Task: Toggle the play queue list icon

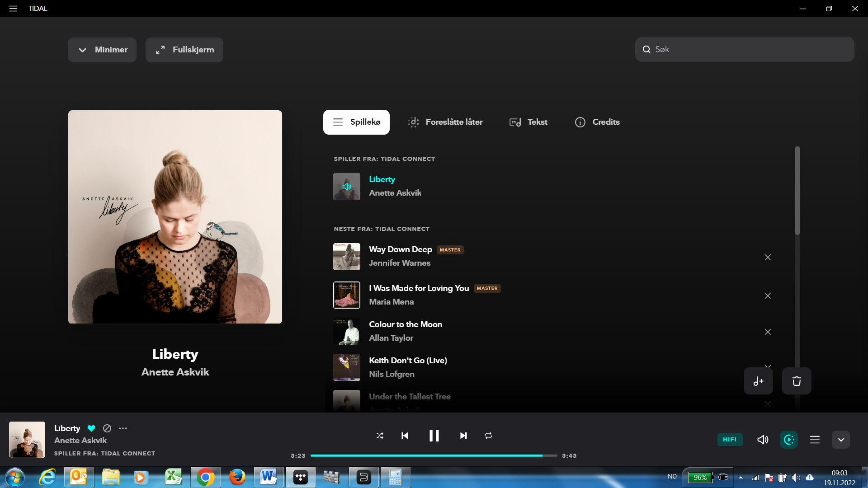Action: tap(815, 440)
